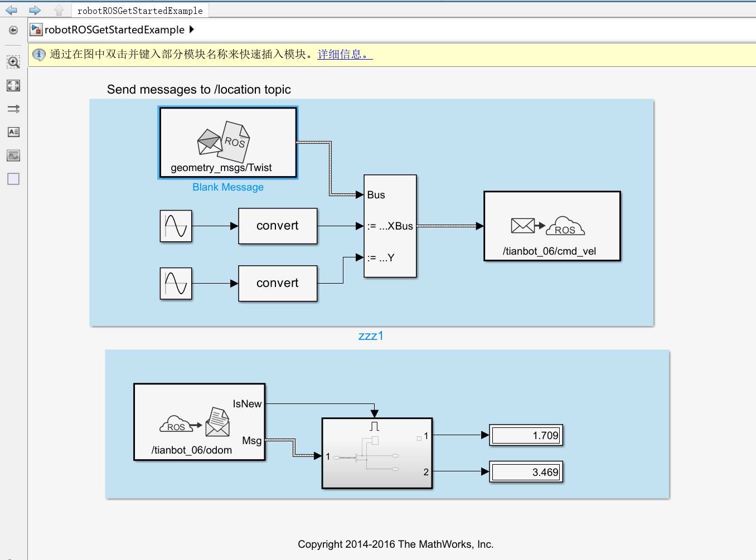
Task: Select the ROS Subscribe /tianbot_06/odom block
Action: (200, 422)
